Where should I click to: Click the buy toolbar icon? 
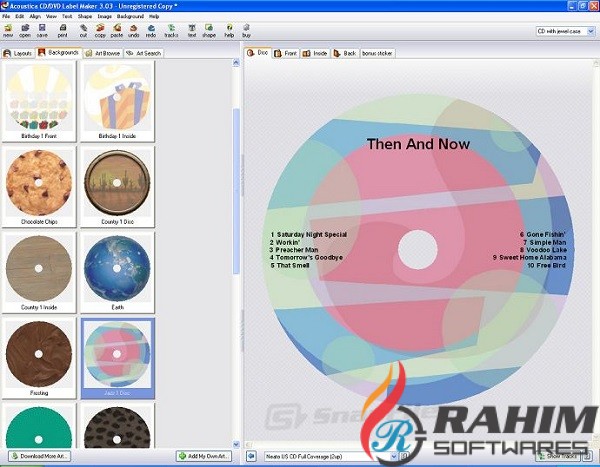point(246,31)
